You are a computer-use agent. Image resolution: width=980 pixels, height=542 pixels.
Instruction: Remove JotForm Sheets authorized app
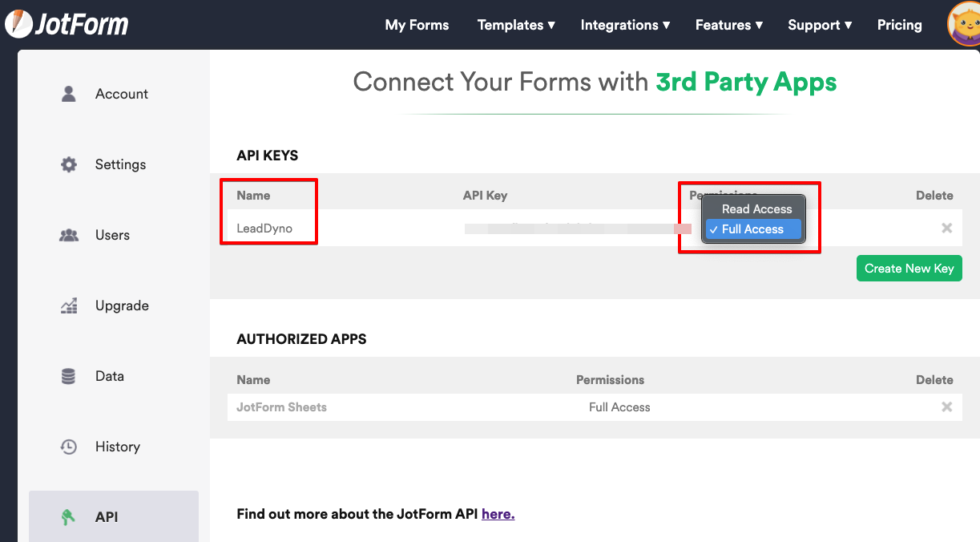tap(946, 407)
